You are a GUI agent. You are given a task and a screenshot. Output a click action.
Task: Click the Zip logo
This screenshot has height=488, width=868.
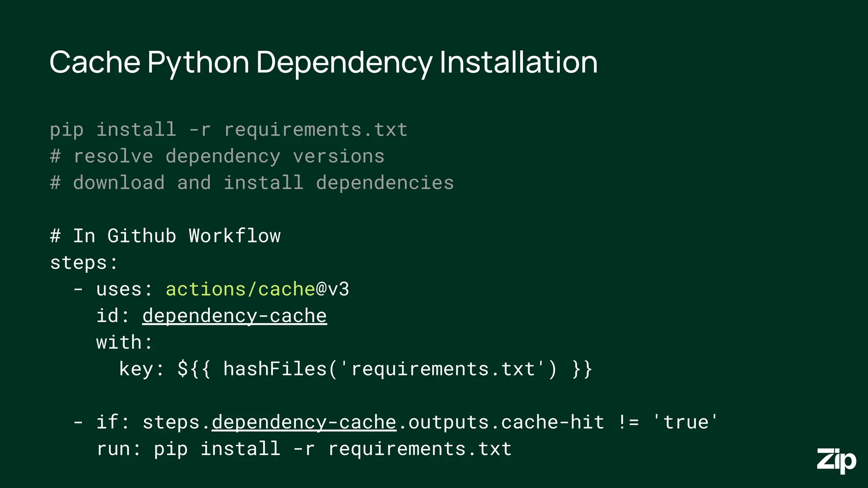(x=836, y=461)
